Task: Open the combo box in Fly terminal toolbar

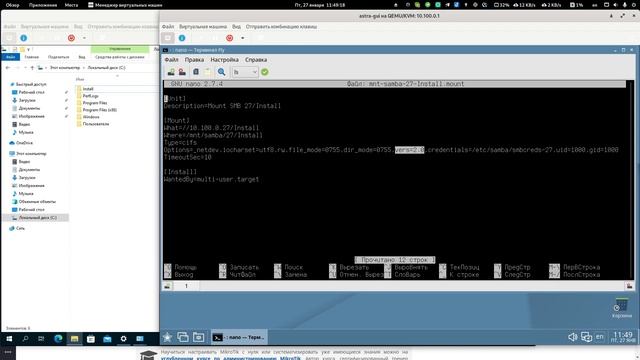Action: pos(245,72)
